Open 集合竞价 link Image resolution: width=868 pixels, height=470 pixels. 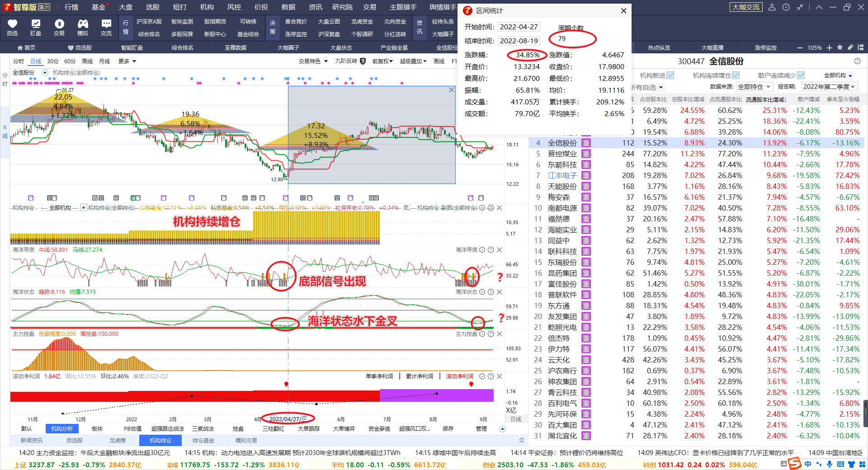coord(296,22)
